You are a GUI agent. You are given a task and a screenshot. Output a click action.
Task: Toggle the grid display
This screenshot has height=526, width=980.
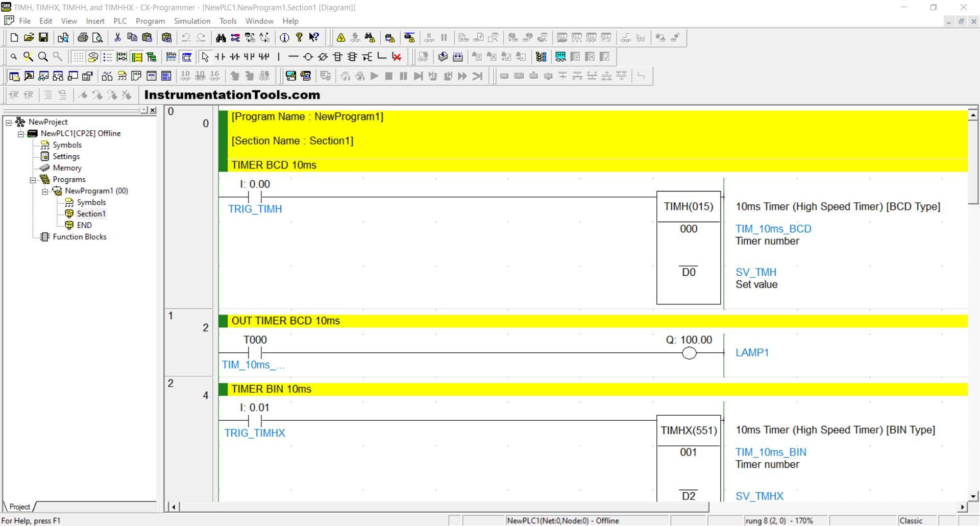coord(78,57)
